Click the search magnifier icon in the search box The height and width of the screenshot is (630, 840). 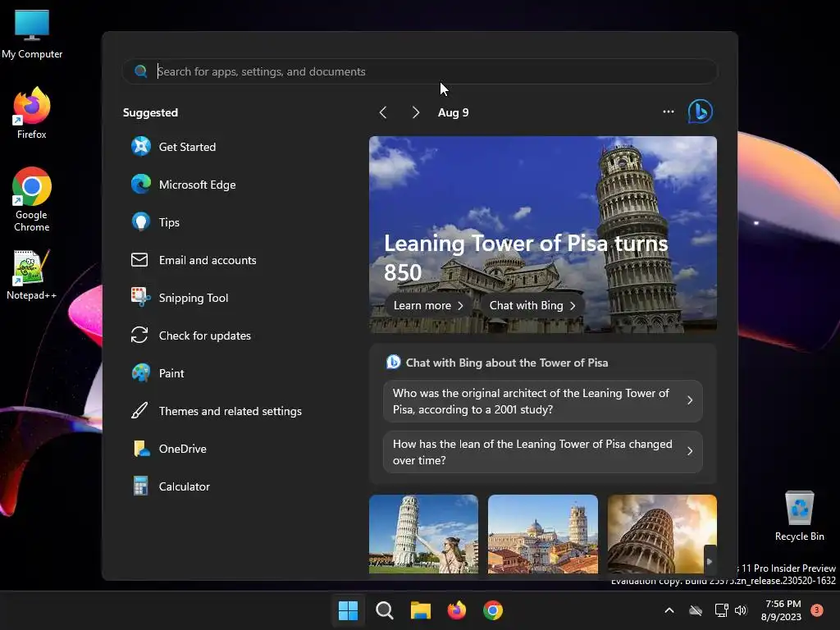(141, 71)
